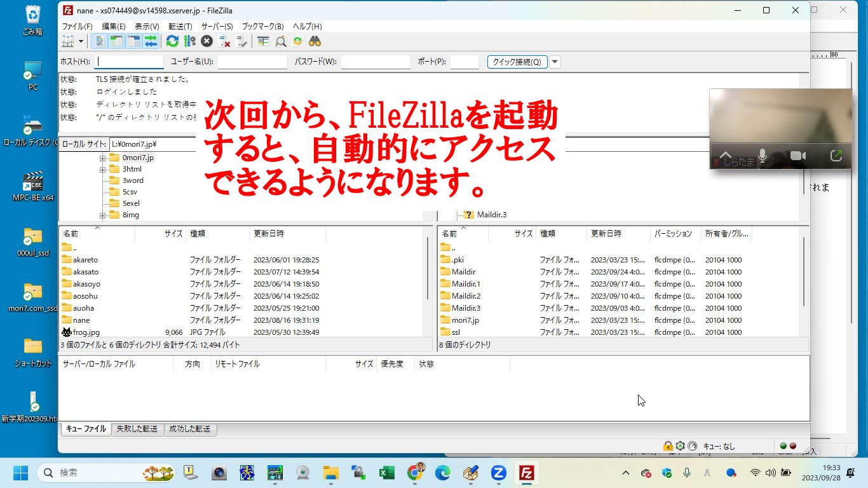Click the speed limit gauge icon in status bar

coord(693,446)
